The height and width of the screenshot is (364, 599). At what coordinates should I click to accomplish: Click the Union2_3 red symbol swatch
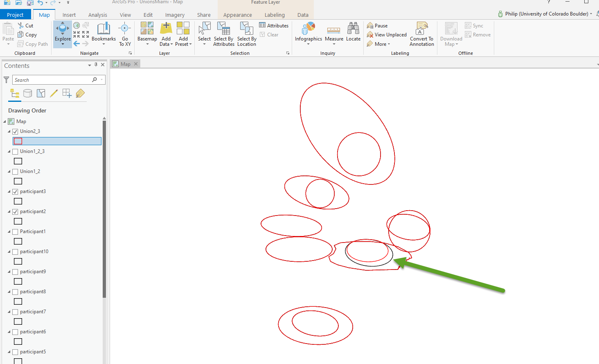pos(18,141)
